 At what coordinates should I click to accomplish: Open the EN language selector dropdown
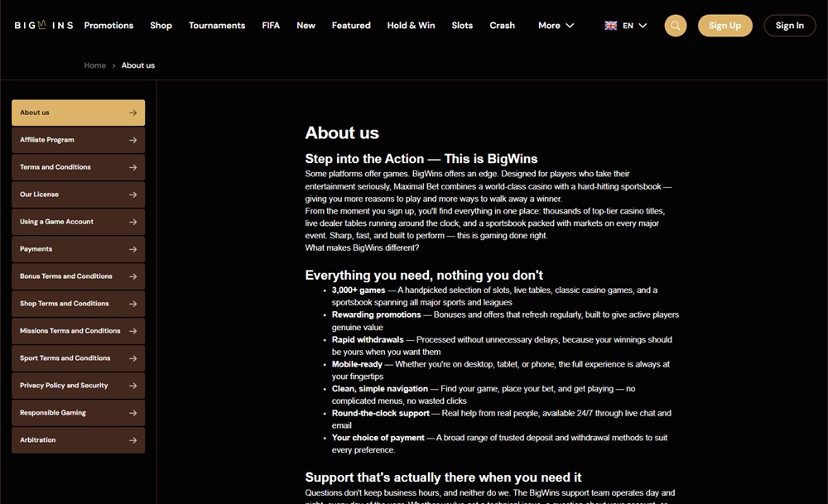click(626, 26)
